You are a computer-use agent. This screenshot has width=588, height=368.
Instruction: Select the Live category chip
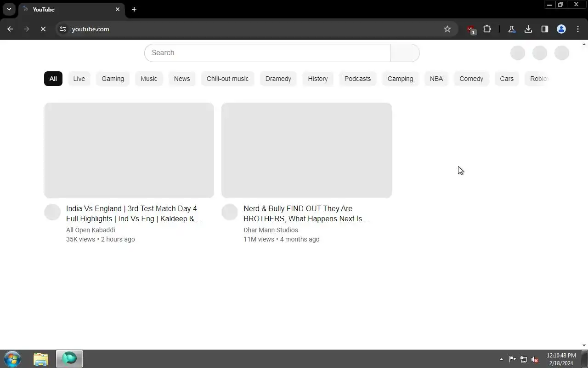click(x=79, y=79)
